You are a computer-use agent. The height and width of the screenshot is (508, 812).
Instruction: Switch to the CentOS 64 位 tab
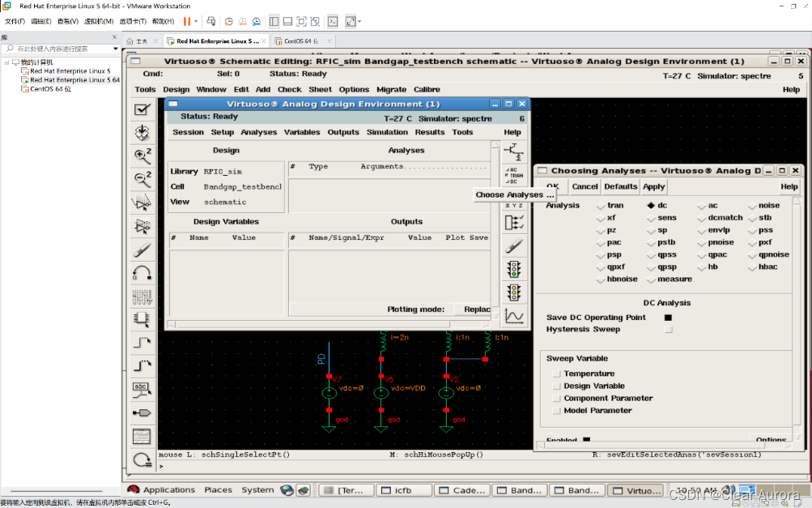tap(301, 41)
